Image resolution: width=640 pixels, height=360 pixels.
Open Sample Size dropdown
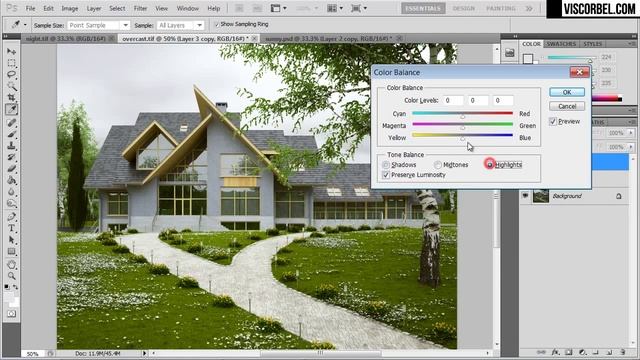click(x=125, y=25)
